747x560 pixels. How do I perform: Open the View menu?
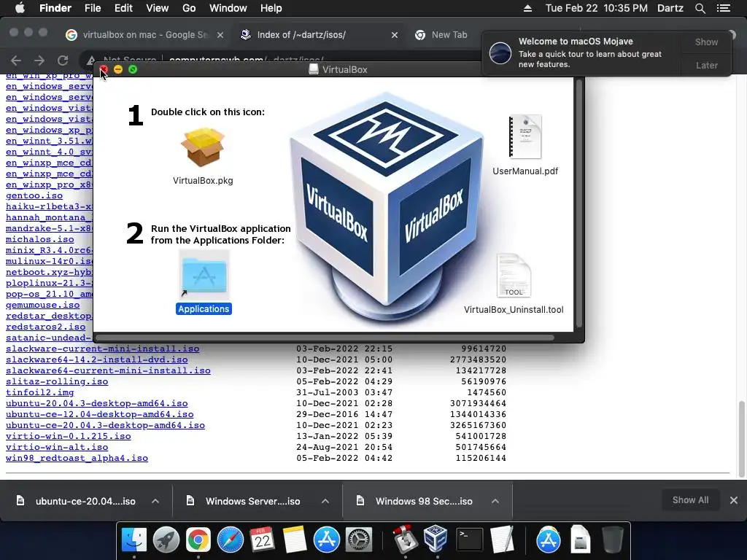(x=158, y=8)
